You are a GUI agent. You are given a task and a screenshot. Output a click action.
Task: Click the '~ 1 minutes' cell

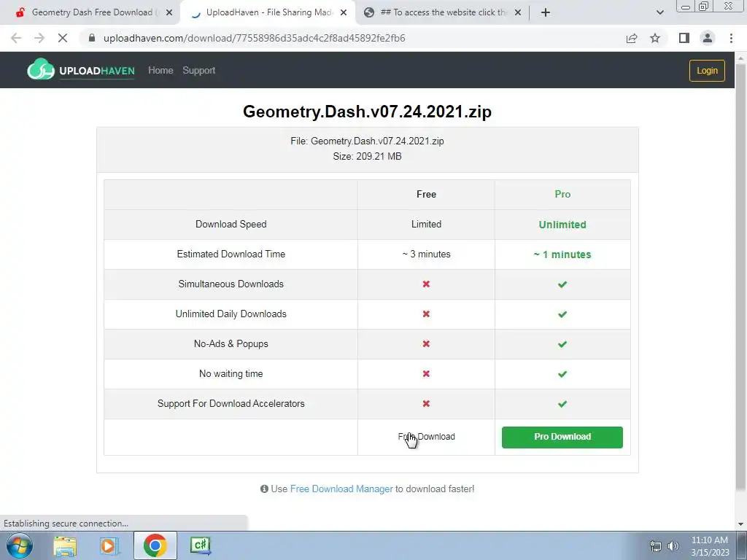coord(562,254)
